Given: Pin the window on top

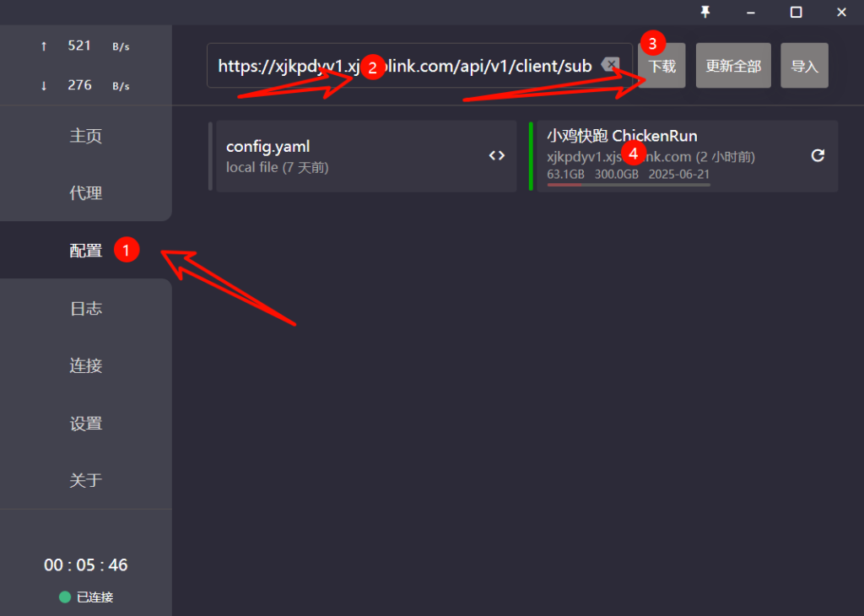Looking at the screenshot, I should pyautogui.click(x=705, y=12).
